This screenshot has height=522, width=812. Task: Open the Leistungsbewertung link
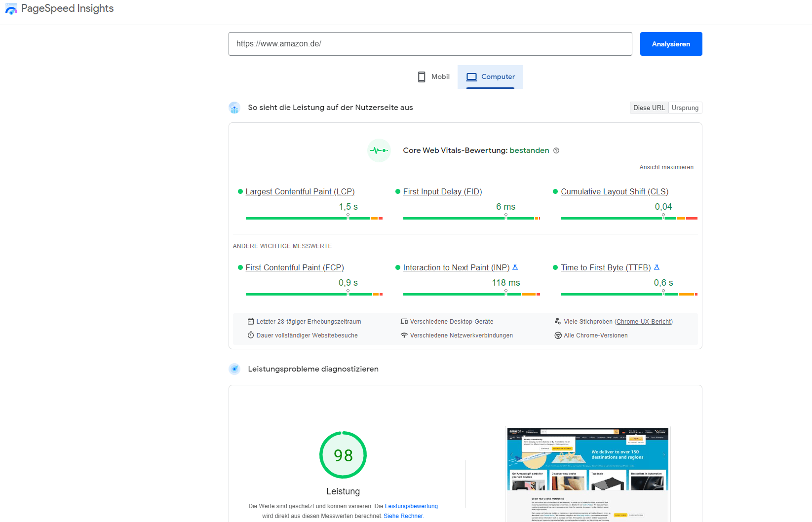(x=411, y=506)
